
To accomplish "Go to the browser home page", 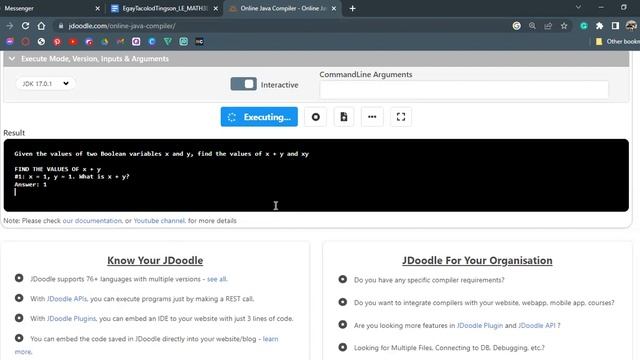I will [41, 26].
